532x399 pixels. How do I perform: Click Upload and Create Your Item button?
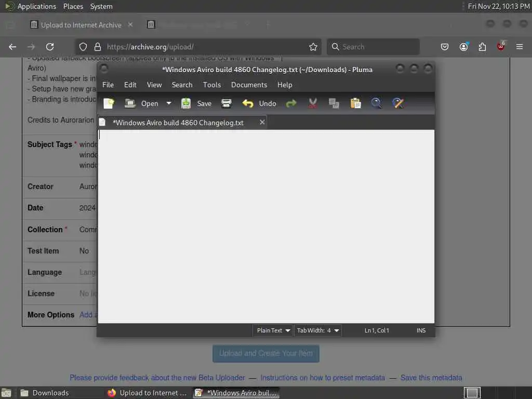[266, 353]
